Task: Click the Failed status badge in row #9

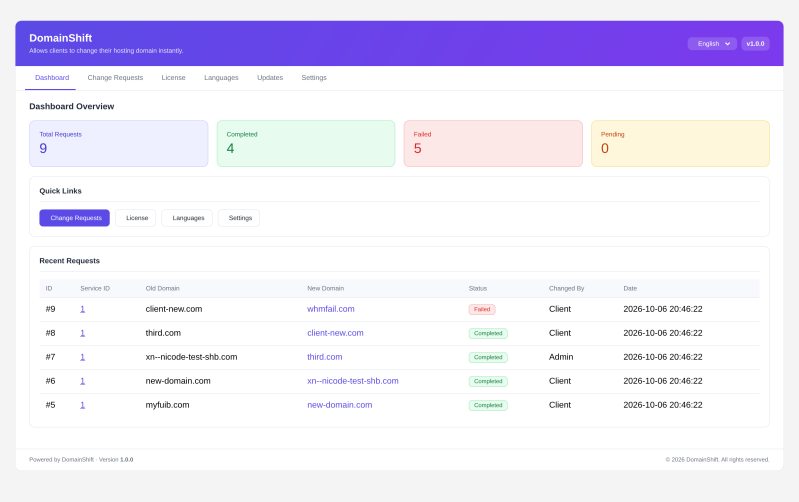Action: pyautogui.click(x=482, y=309)
